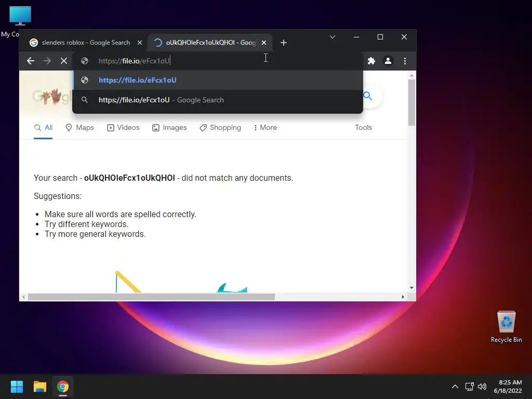
Task: Minimize the Chrome window
Action: [x=356, y=37]
